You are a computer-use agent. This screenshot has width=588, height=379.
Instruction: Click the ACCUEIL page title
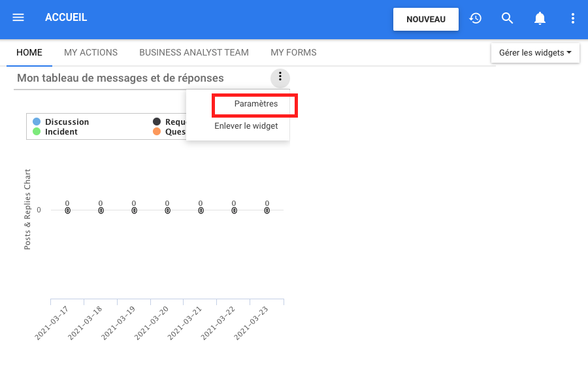(x=66, y=18)
